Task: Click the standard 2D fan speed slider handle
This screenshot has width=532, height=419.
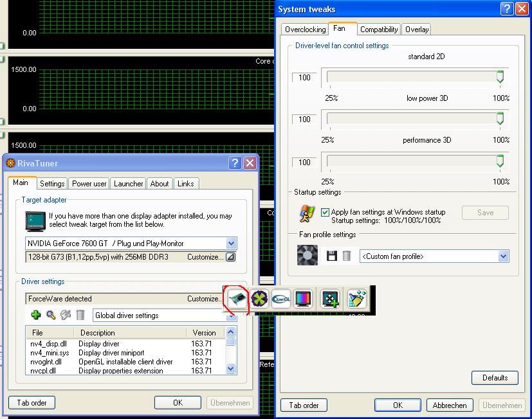Action: coord(500,76)
